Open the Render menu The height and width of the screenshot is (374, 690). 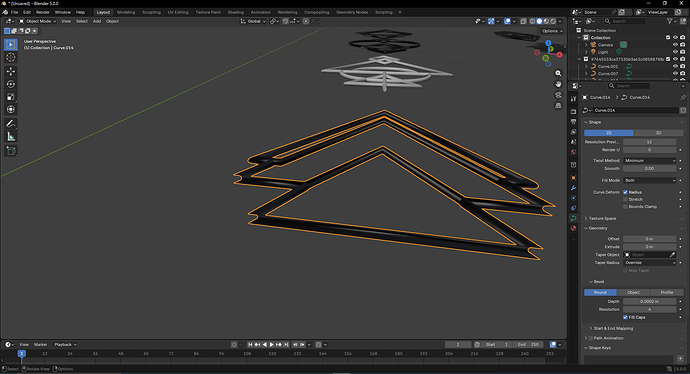click(43, 12)
